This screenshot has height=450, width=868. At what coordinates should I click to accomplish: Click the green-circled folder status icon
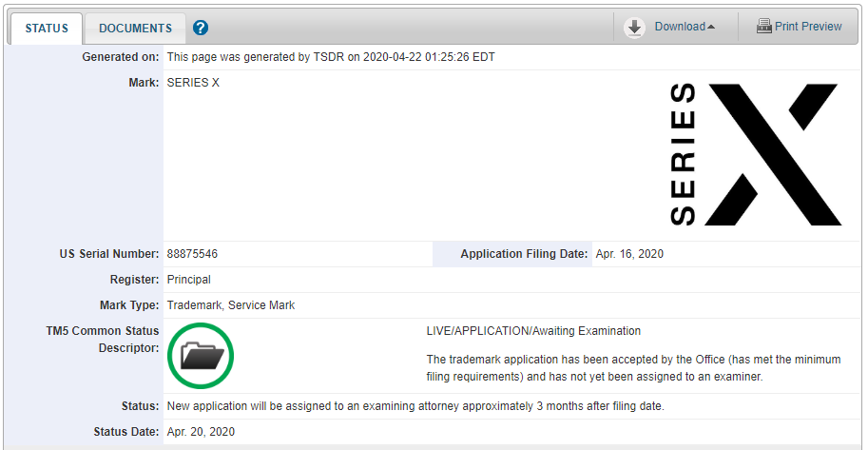[201, 356]
